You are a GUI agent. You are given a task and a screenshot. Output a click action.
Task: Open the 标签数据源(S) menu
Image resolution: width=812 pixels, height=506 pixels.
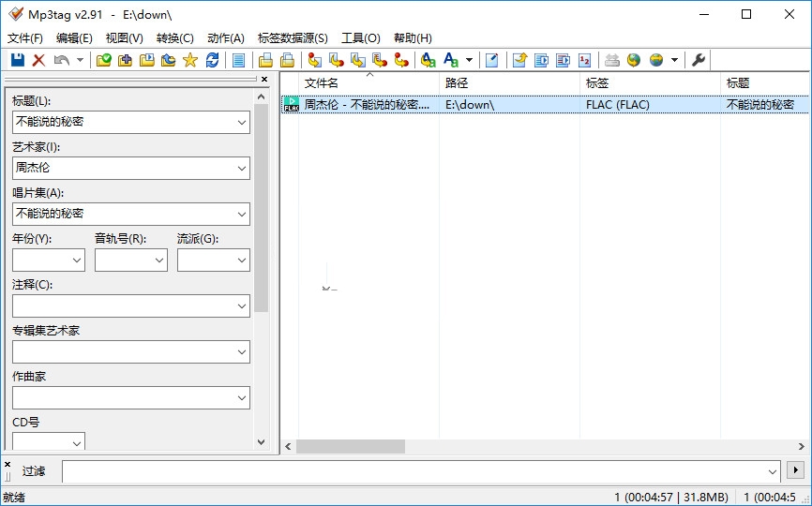(x=293, y=38)
